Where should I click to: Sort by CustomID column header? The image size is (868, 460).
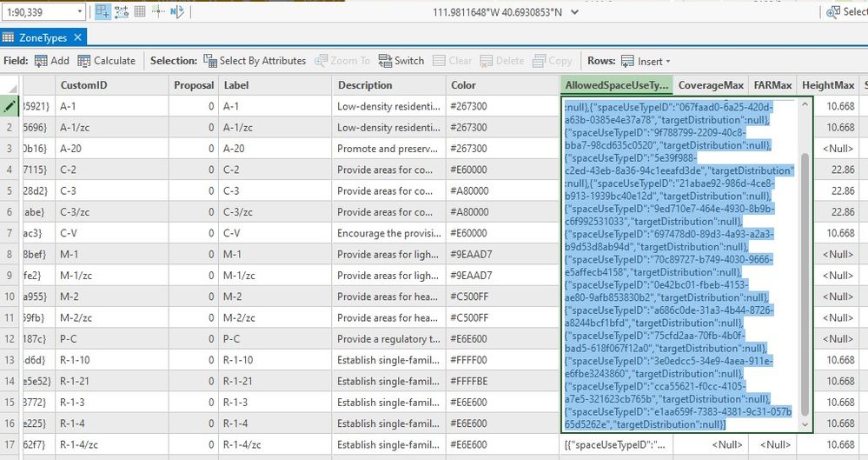point(111,85)
